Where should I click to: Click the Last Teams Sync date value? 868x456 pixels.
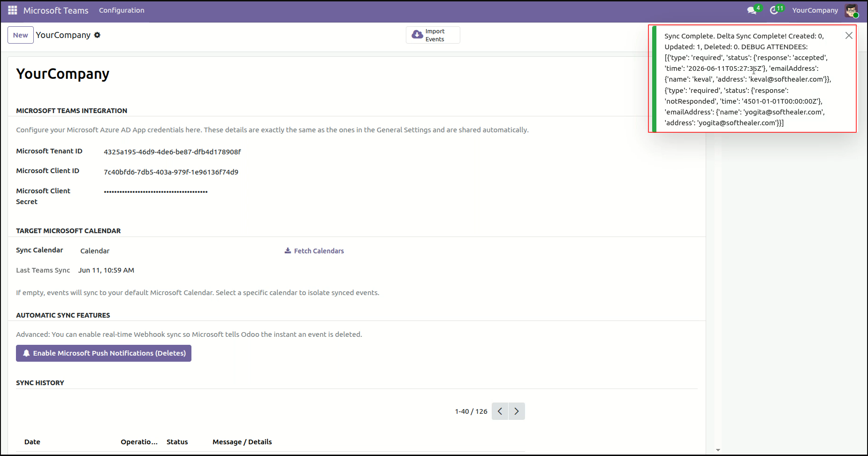click(106, 270)
